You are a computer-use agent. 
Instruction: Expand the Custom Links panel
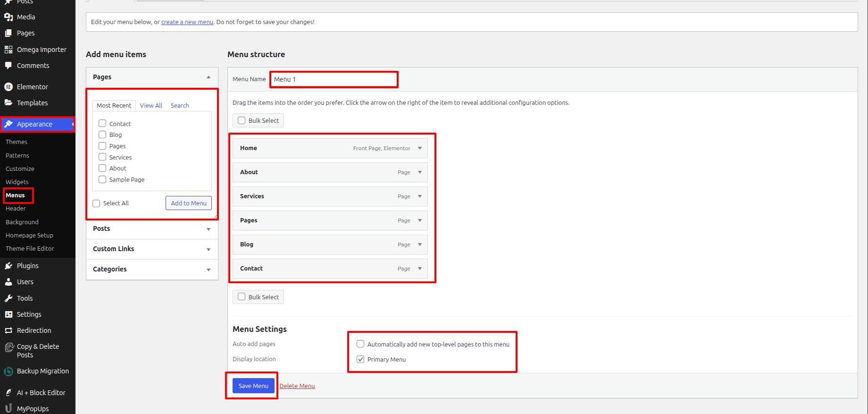point(208,249)
